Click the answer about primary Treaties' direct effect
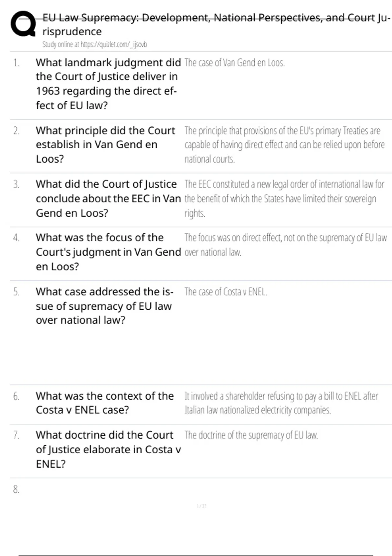 pos(284,145)
